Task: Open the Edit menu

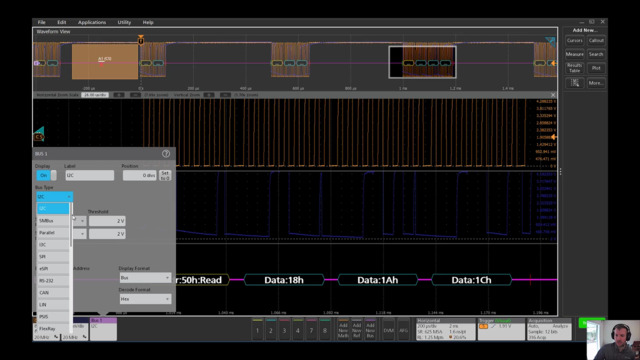Action: tap(62, 22)
